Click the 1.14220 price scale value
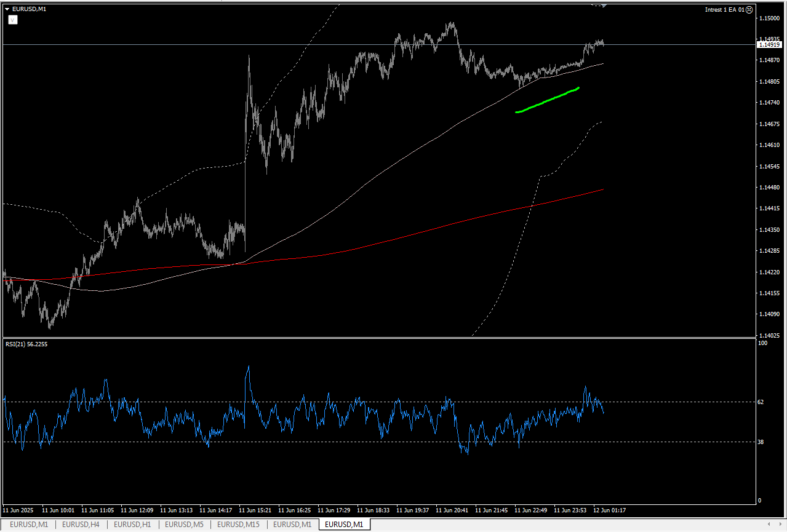Image resolution: width=787 pixels, height=532 pixels. click(770, 272)
